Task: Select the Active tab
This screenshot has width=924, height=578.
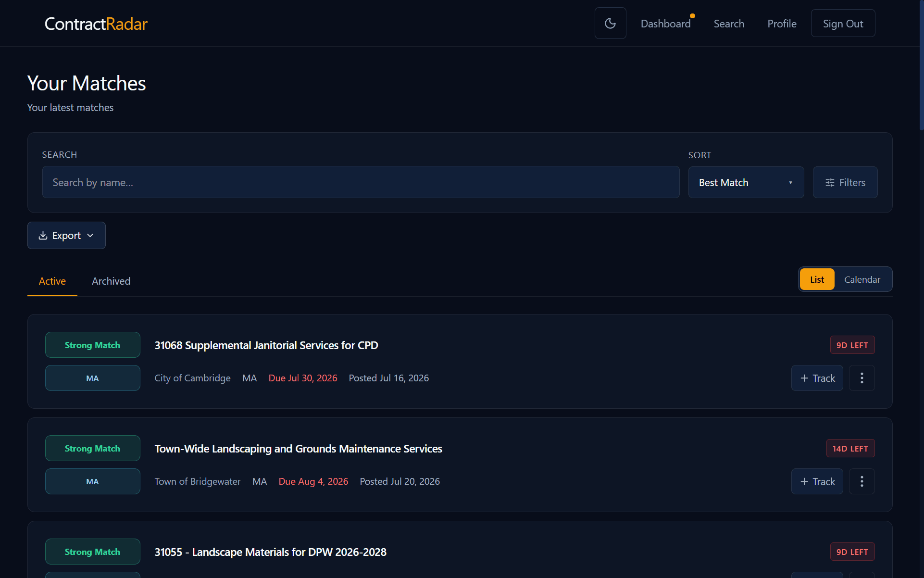Action: click(x=52, y=281)
